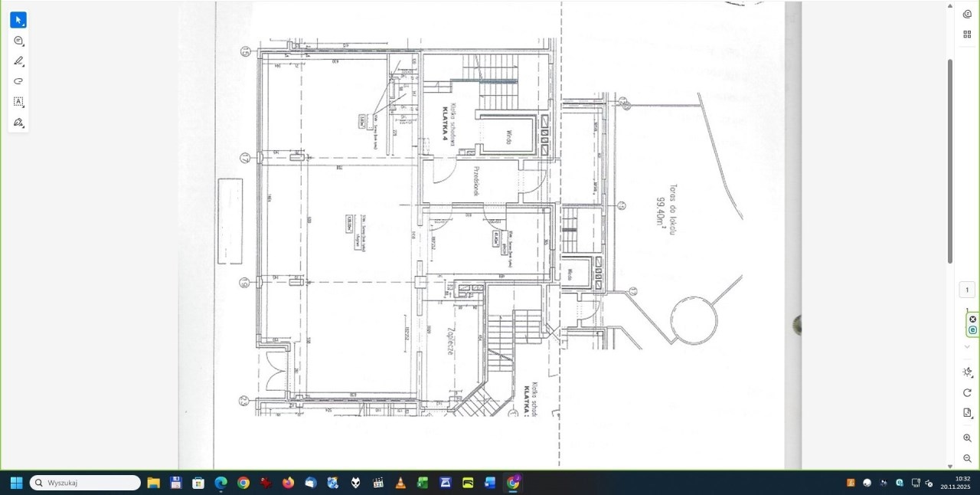
Task: Select the text box tool
Action: pyautogui.click(x=18, y=102)
